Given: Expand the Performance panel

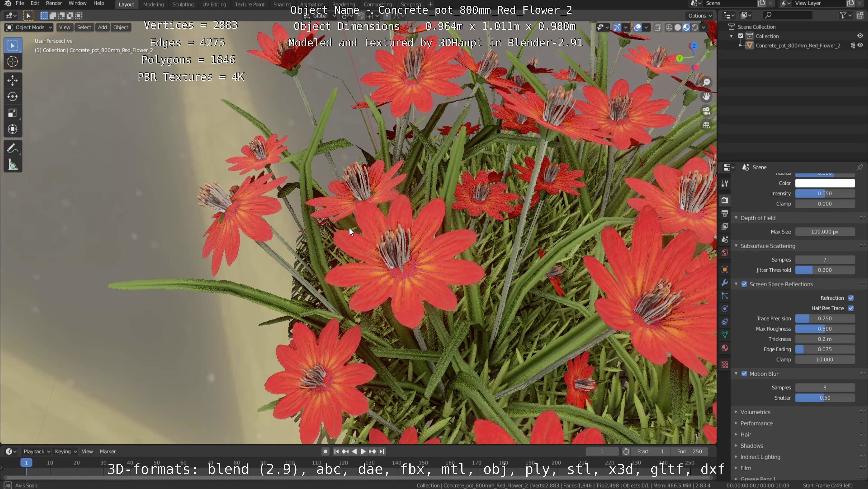Looking at the screenshot, I should [736, 423].
